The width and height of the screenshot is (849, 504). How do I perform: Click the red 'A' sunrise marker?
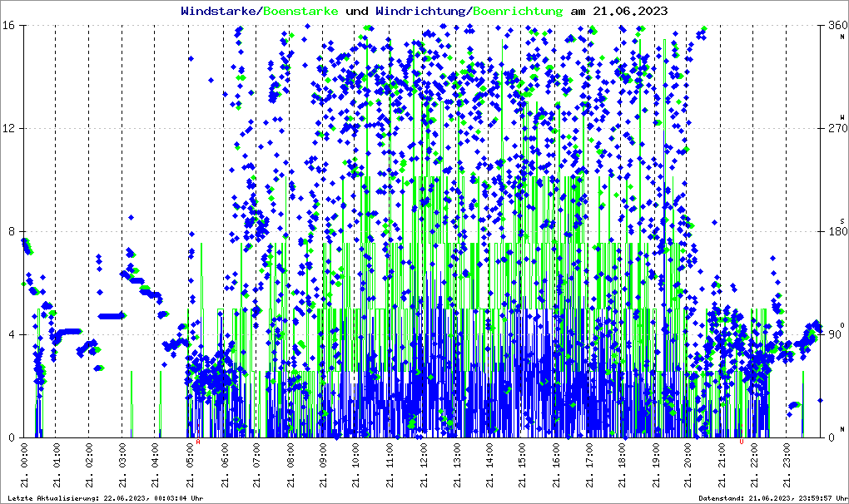tap(198, 442)
